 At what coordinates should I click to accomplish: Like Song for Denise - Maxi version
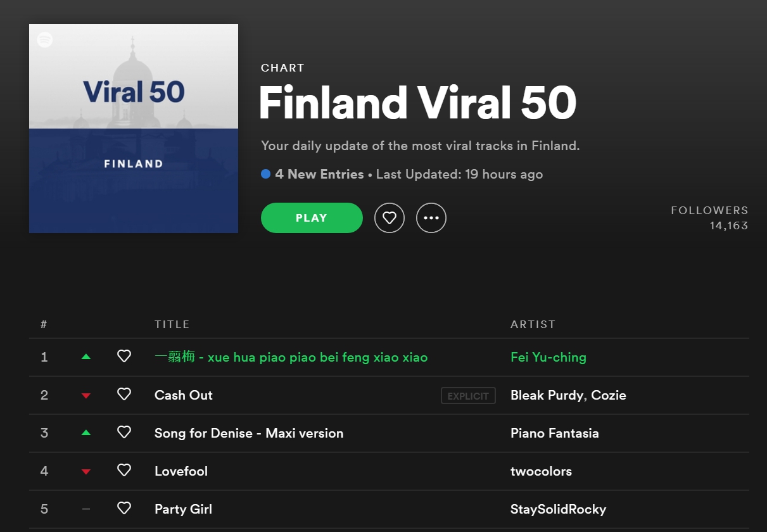point(124,433)
